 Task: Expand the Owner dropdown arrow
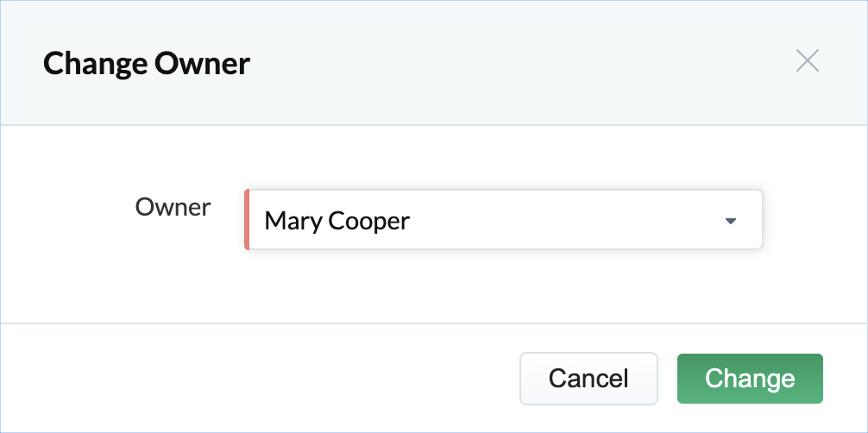point(731,221)
